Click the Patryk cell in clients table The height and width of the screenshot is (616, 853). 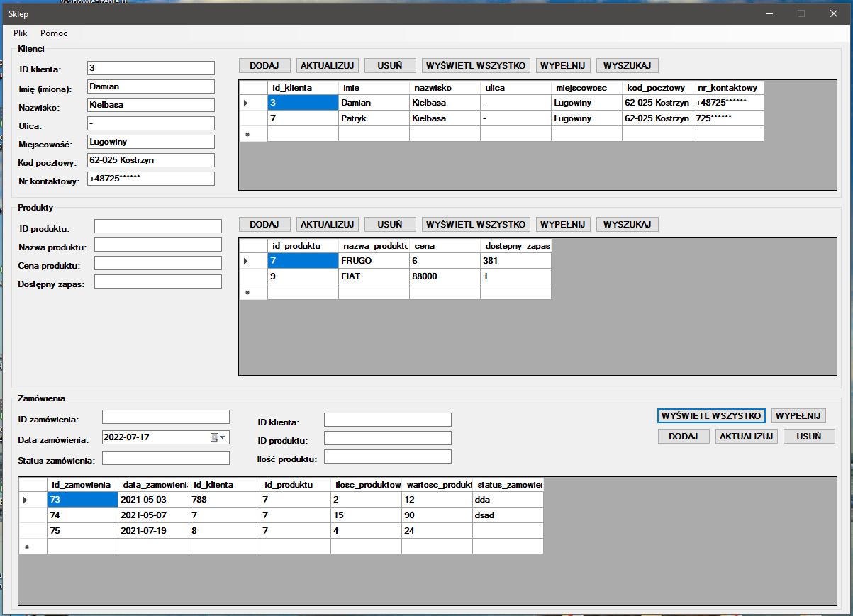click(373, 118)
